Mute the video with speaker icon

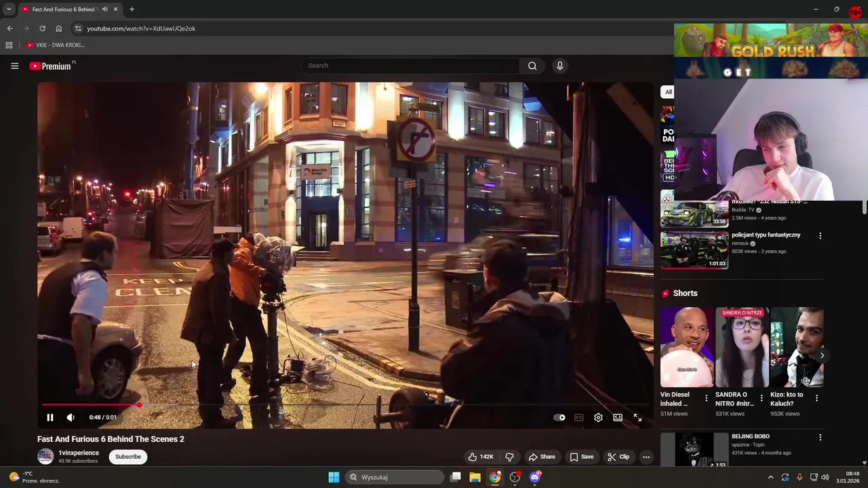coord(71,418)
